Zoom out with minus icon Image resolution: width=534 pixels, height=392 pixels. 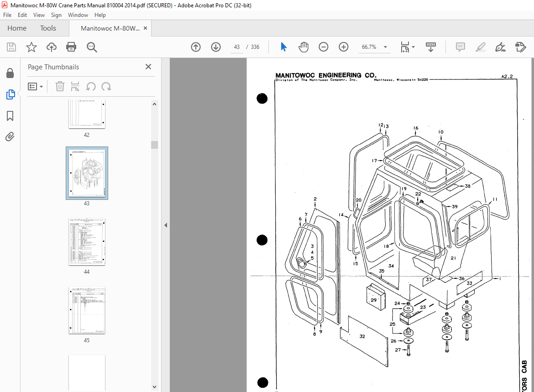[x=324, y=47]
